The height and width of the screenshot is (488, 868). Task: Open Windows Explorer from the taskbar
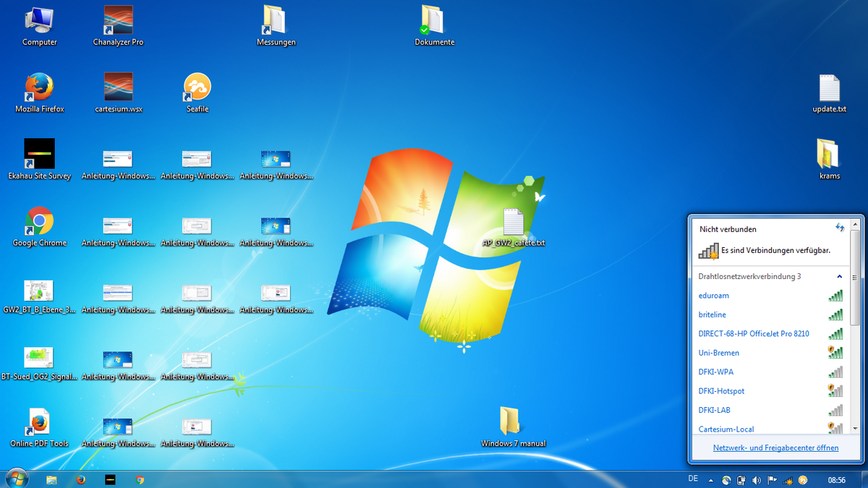click(x=51, y=479)
